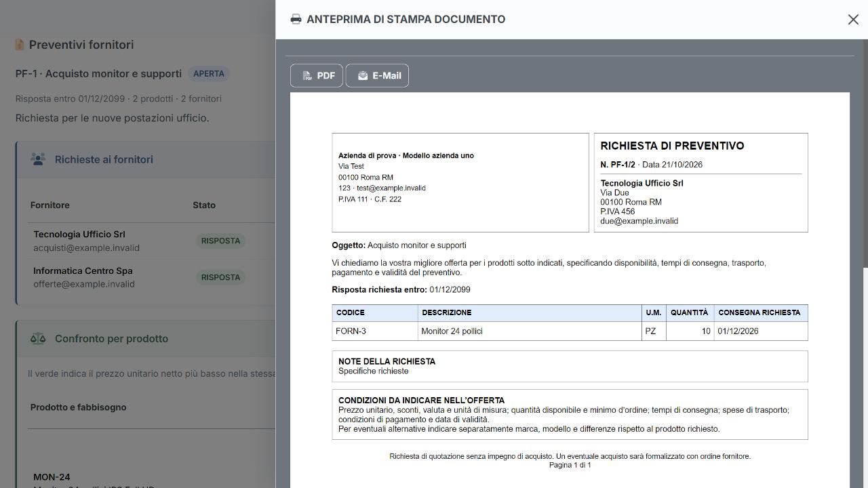Viewport: 868px width, 488px height.
Task: Click due@example.invalid in recipient box
Action: point(639,221)
